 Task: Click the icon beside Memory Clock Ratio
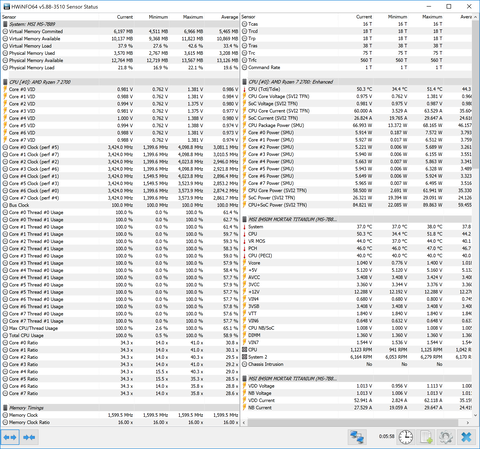click(5, 422)
